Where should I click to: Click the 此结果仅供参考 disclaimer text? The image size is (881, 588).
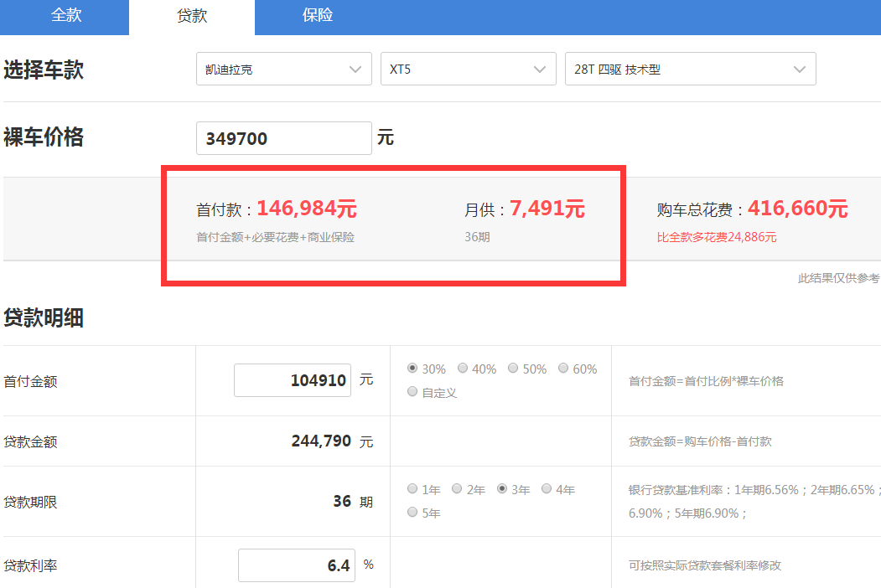click(x=838, y=278)
